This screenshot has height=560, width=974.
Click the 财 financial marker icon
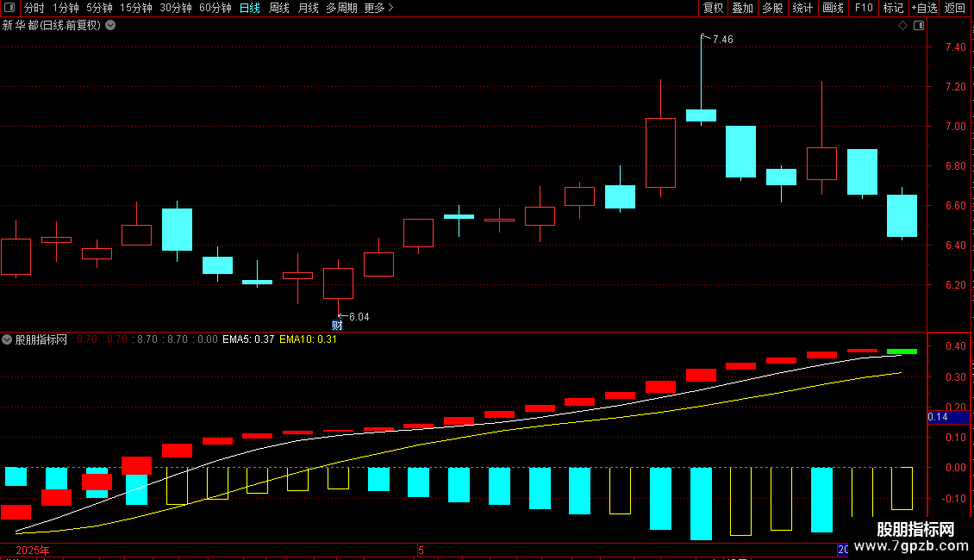tap(337, 326)
